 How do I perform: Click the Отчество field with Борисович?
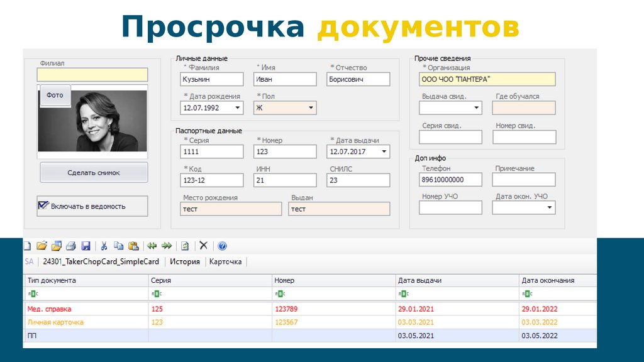(x=358, y=79)
